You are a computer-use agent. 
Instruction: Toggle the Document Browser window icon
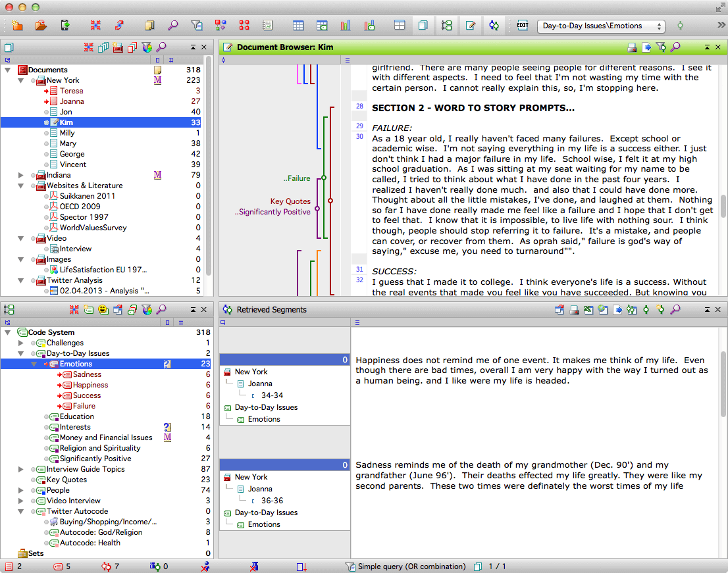pos(471,26)
